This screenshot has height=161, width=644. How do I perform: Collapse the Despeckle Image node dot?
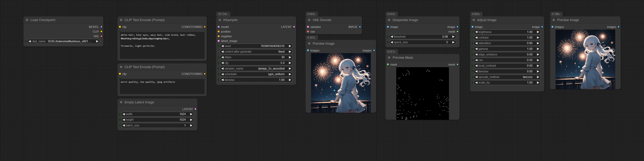tap(389, 20)
